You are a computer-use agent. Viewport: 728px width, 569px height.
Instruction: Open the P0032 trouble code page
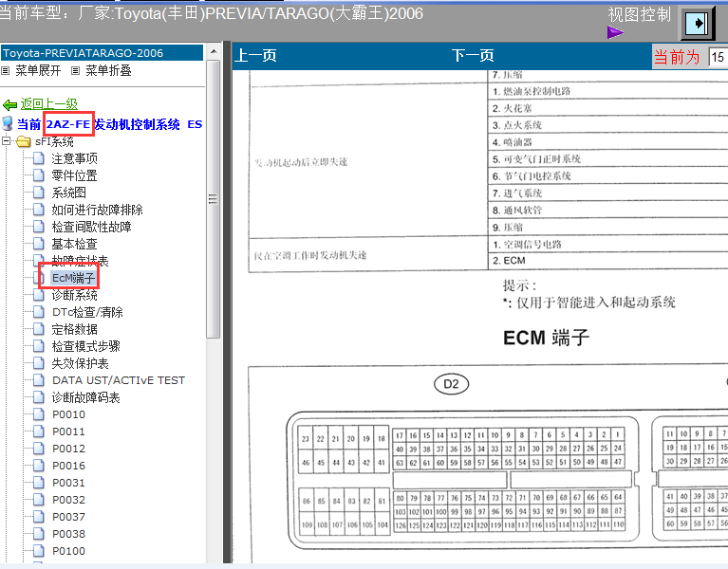(68, 500)
